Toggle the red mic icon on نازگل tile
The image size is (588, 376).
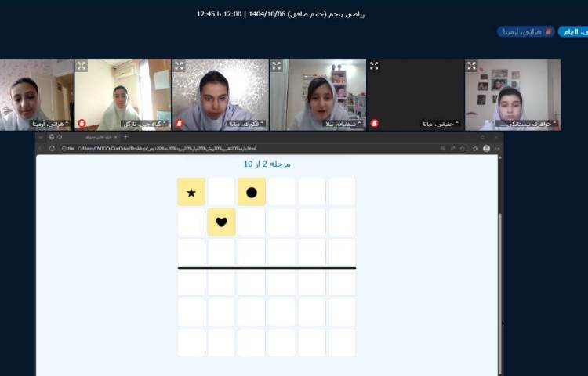point(82,123)
